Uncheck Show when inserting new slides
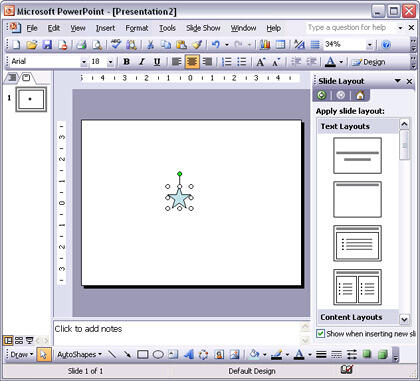The width and height of the screenshot is (420, 381). [321, 333]
